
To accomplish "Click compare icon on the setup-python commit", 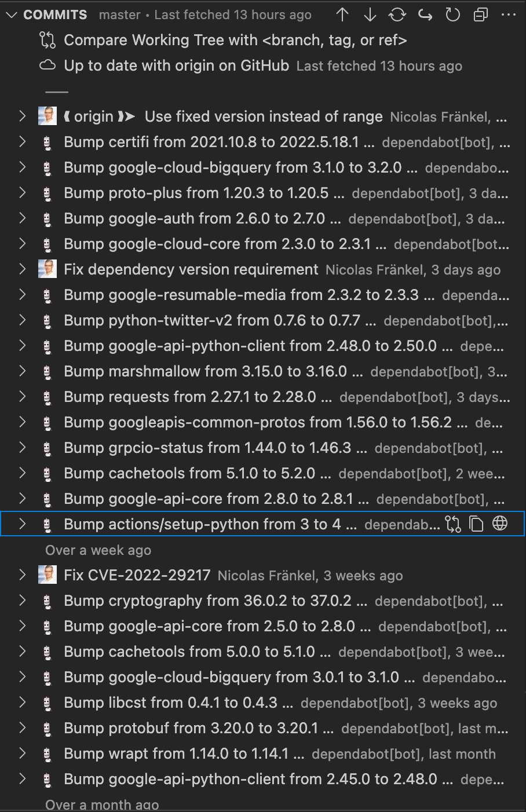I will coord(453,524).
